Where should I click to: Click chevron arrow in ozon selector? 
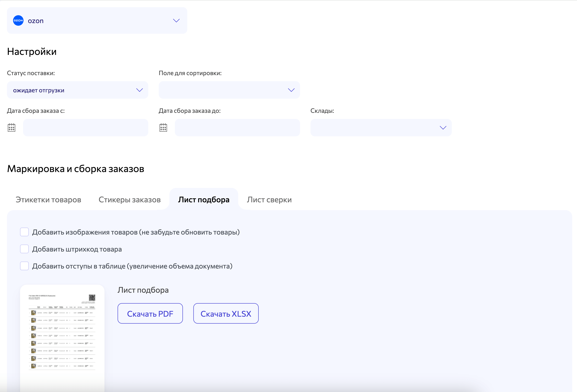click(x=176, y=21)
